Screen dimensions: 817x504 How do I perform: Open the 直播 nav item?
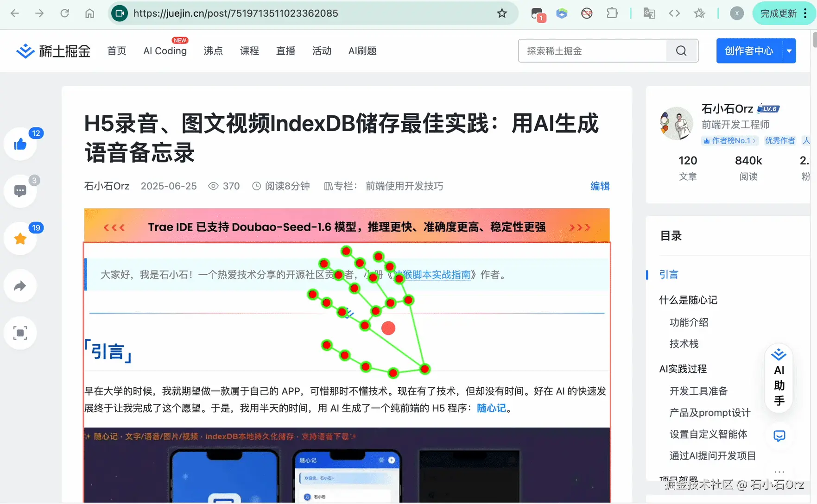285,51
